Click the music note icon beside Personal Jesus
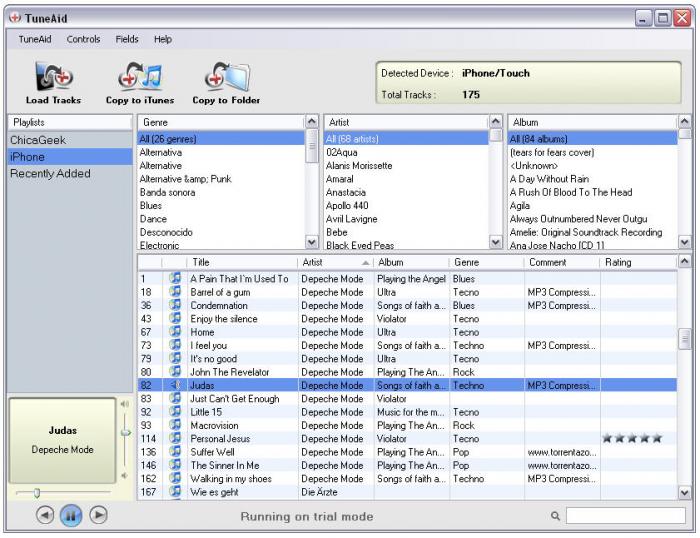The width and height of the screenshot is (700, 538). pyautogui.click(x=174, y=438)
